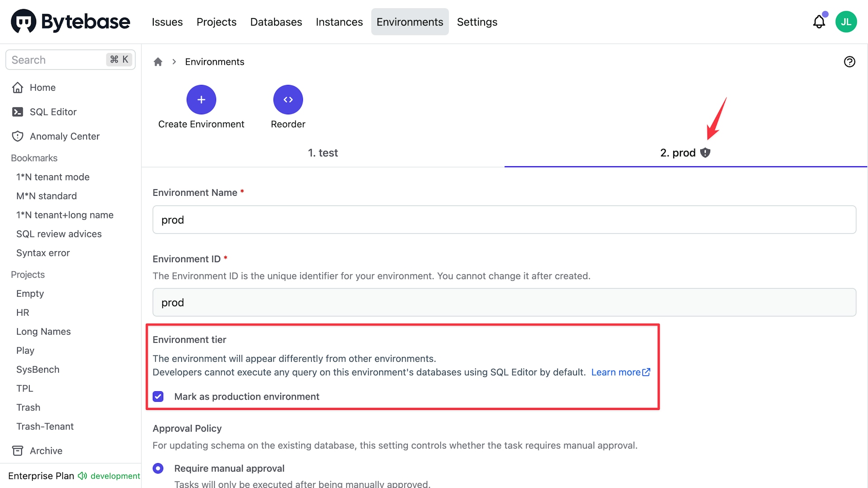Image resolution: width=868 pixels, height=488 pixels.
Task: Open the Issues menu
Action: pyautogui.click(x=167, y=22)
